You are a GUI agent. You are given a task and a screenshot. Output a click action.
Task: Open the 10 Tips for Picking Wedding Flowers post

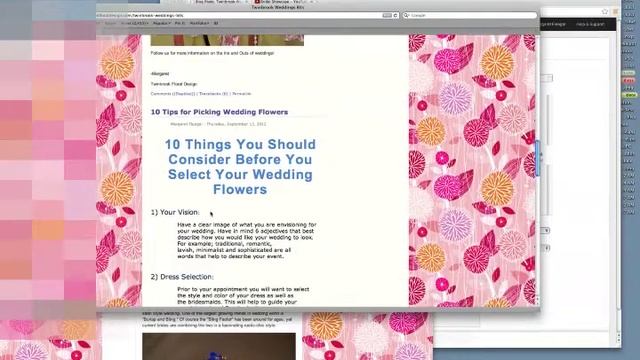(219, 112)
